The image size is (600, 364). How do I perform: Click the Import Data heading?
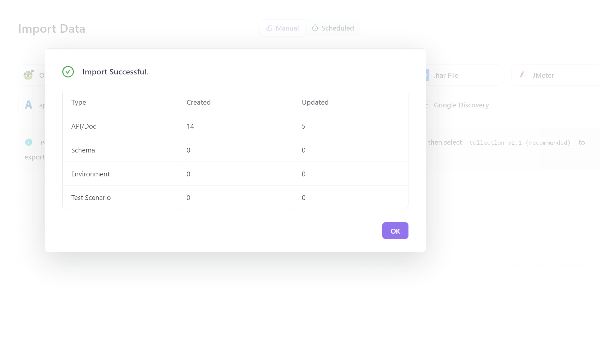[x=52, y=29]
